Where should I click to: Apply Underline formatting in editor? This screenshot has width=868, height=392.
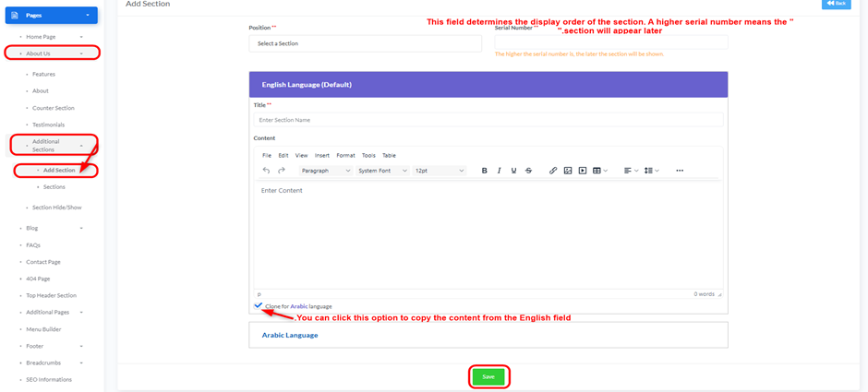(x=514, y=171)
